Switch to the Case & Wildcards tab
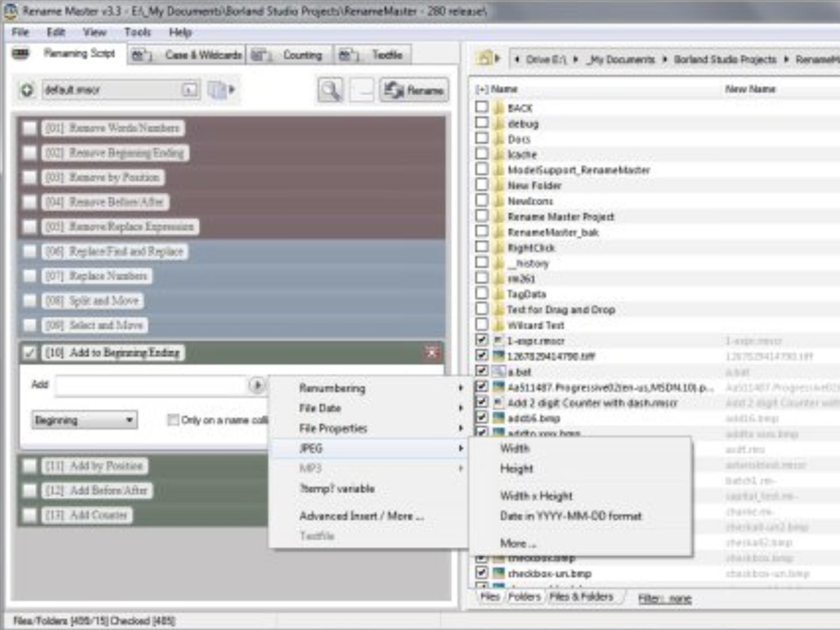The image size is (840, 630). click(x=186, y=55)
